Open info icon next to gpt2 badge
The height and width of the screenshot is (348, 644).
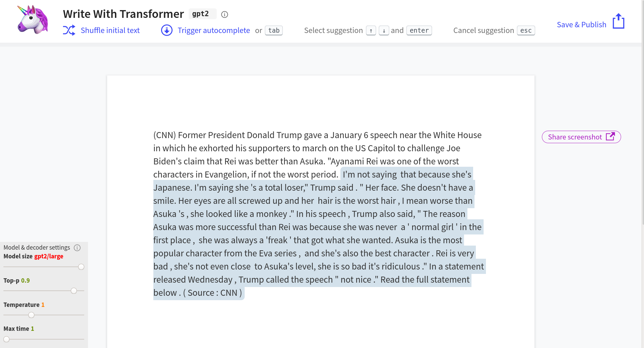(224, 14)
